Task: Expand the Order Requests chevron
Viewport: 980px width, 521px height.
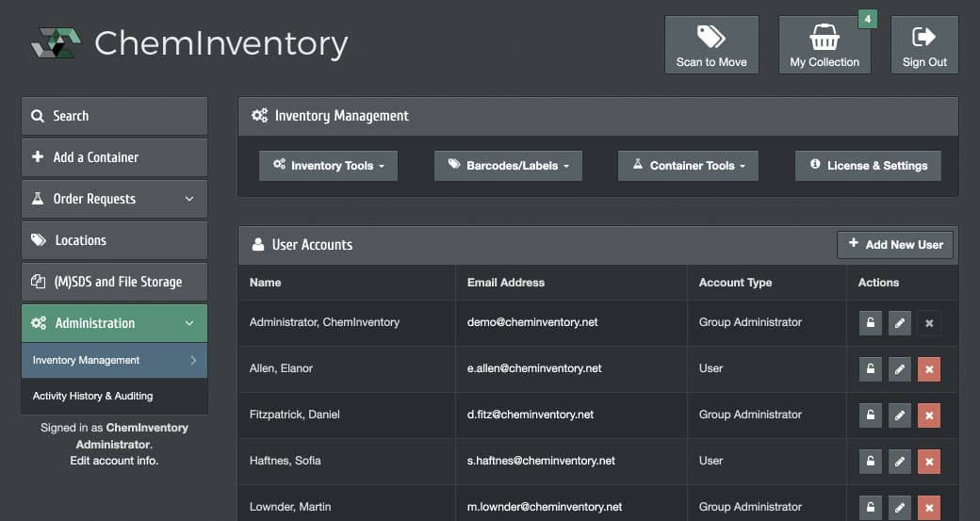Action: tap(189, 199)
